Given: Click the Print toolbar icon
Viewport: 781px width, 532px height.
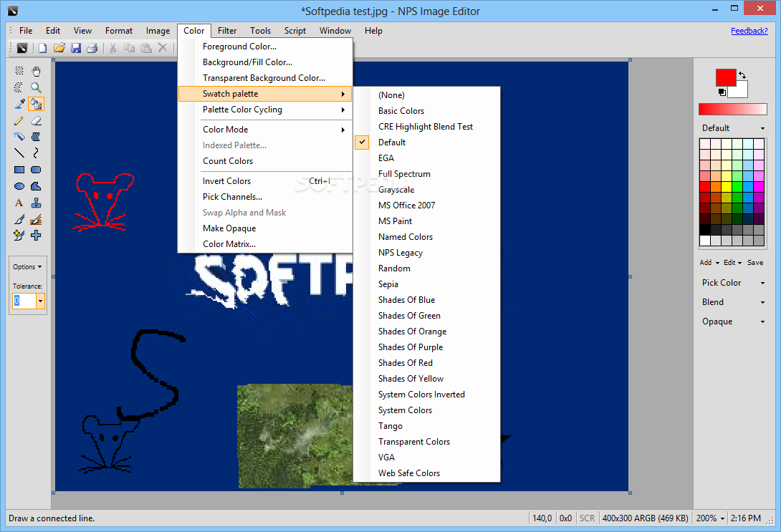Looking at the screenshot, I should point(92,48).
